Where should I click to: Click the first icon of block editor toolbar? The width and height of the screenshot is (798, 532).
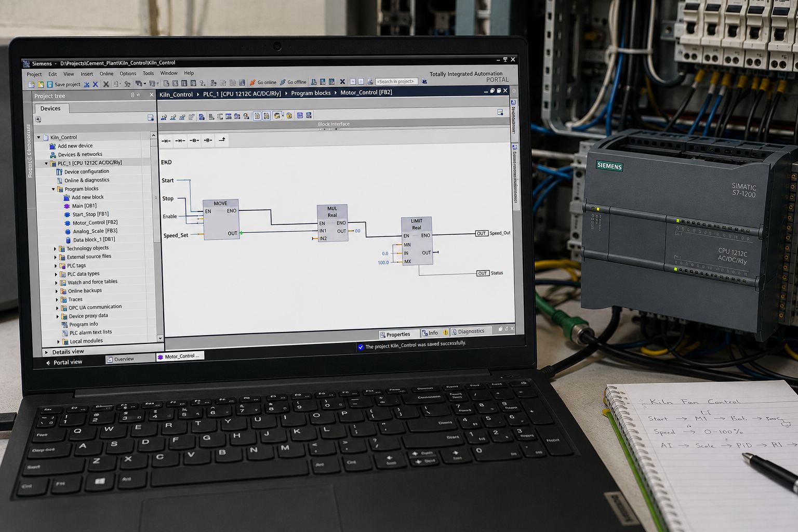point(164,117)
